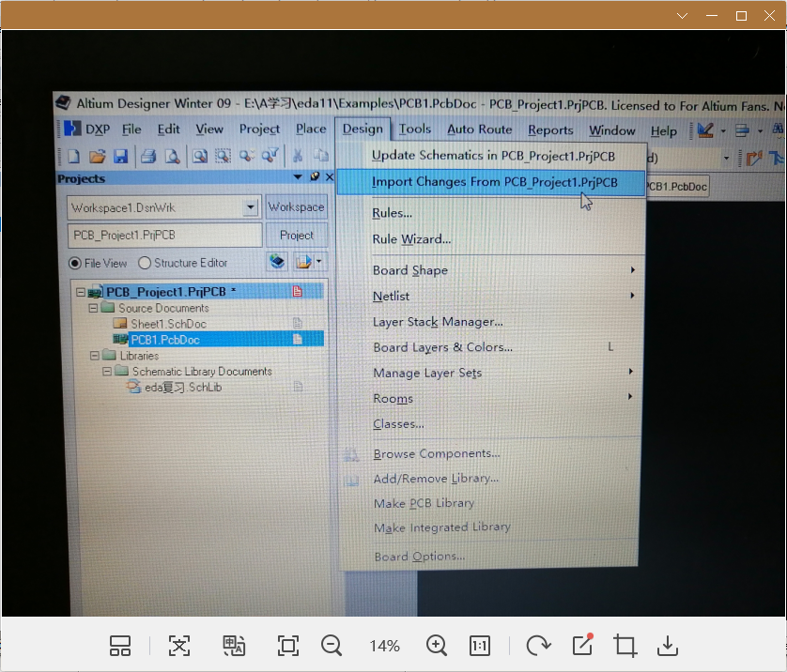Collapse the Libraries folder node
The width and height of the screenshot is (787, 672).
pyautogui.click(x=94, y=356)
